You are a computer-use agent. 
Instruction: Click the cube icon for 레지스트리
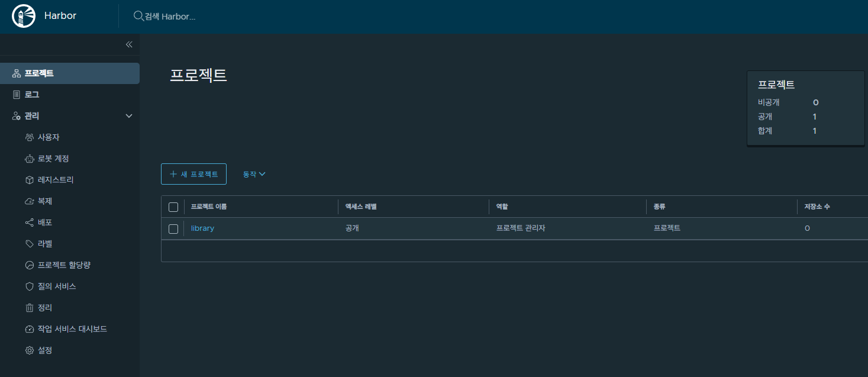coord(30,180)
